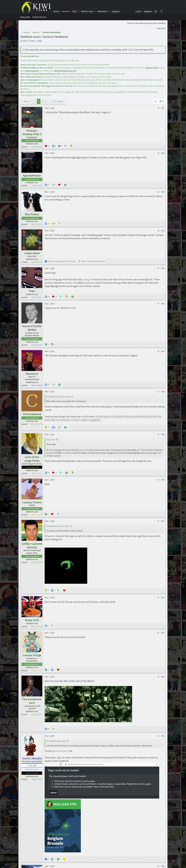Open the search magnifier icon
Screen dimensions: 186x868
coord(161,11)
